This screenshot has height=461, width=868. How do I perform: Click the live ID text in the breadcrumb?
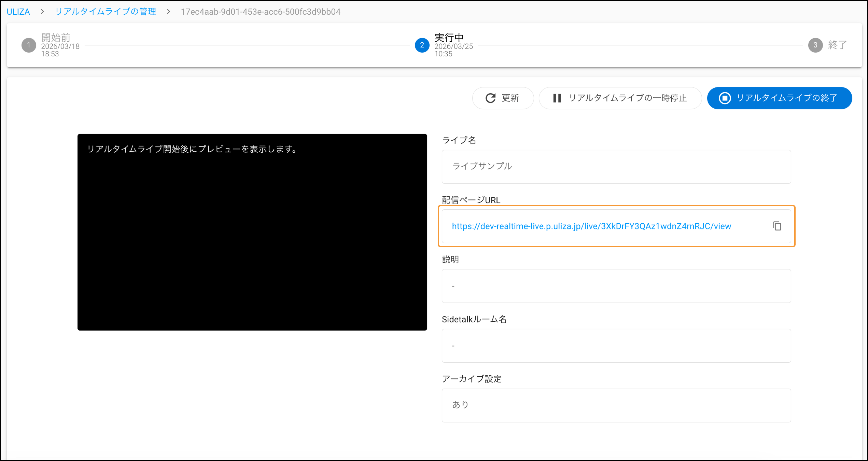coord(261,12)
